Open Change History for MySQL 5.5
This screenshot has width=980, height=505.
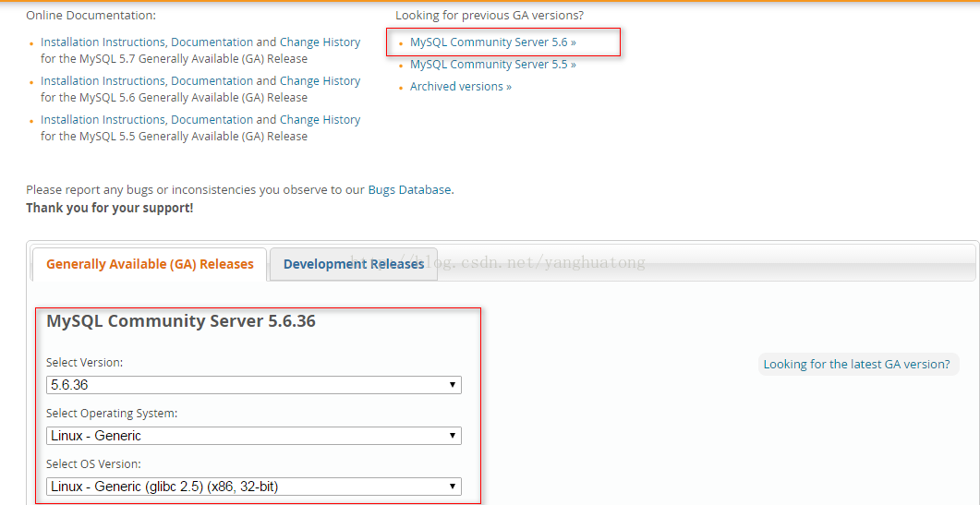pyautogui.click(x=320, y=120)
